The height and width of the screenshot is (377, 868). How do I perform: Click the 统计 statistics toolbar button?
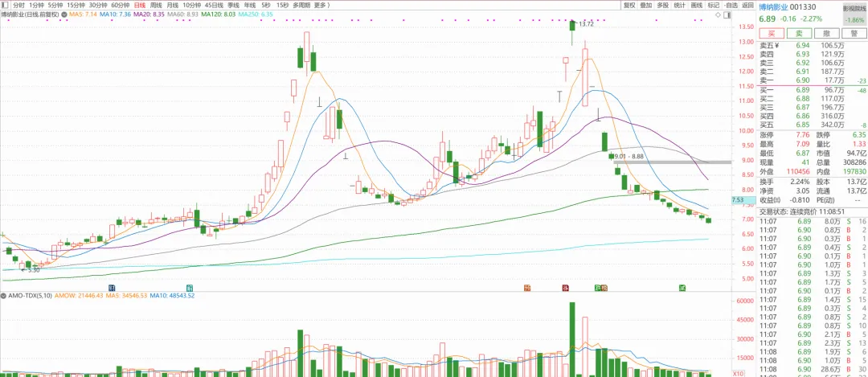pos(680,5)
